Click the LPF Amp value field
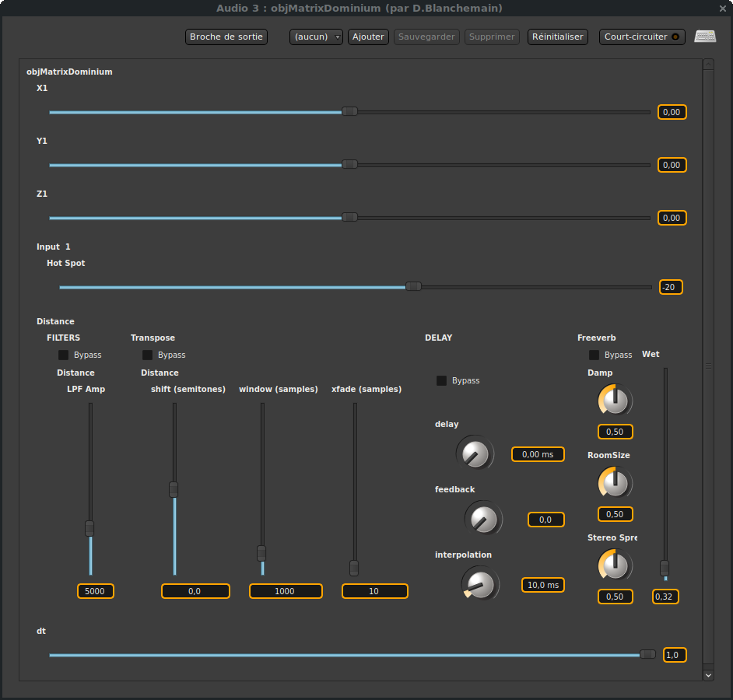733x700 pixels. (96, 591)
